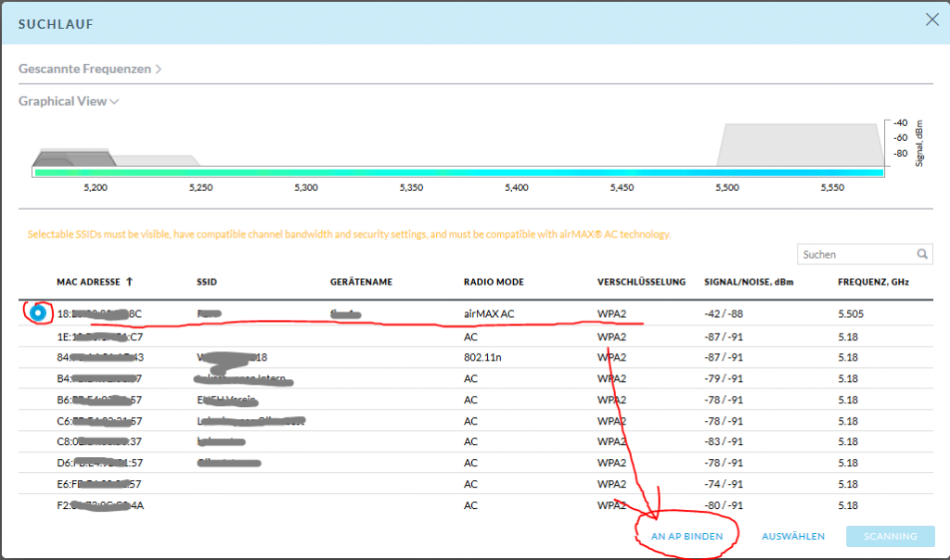Click the MAC address starting with B6:
950x560 pixels.
[x=99, y=400]
